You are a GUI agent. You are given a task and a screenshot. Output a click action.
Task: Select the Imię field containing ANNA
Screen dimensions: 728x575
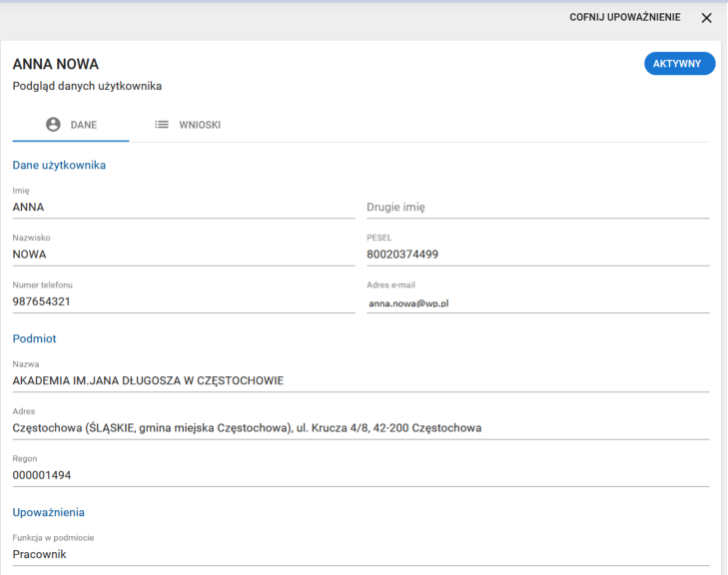click(183, 208)
